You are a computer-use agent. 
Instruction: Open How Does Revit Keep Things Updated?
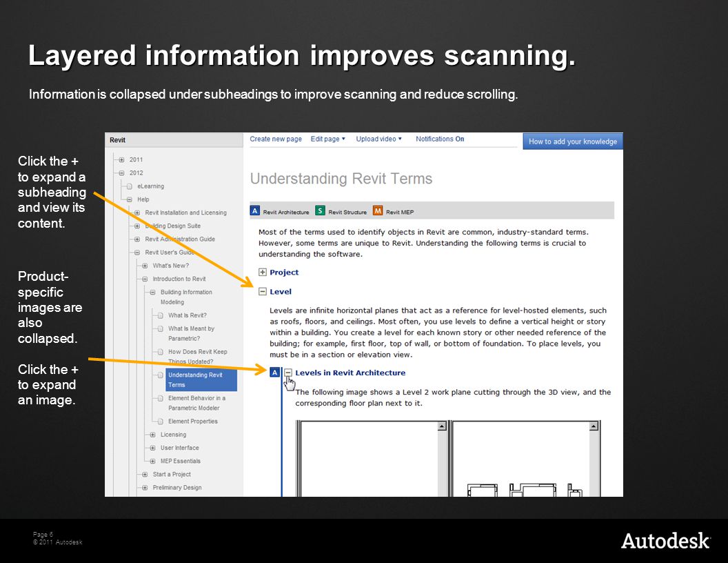[x=197, y=357]
